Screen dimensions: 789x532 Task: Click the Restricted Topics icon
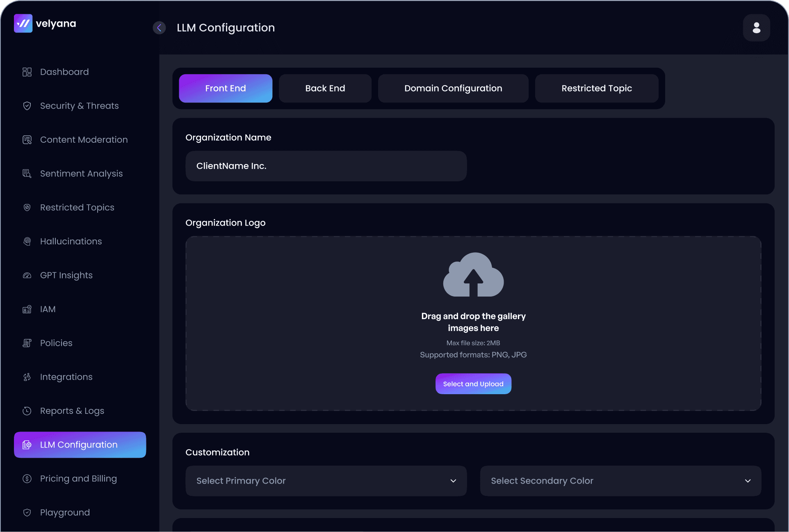(27, 208)
